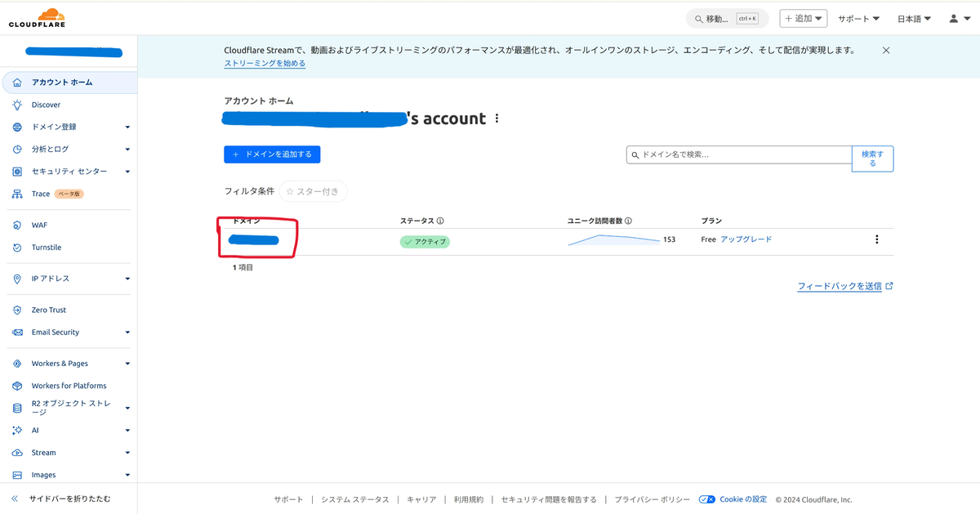Click the ドメイン名で検索 input field
980x514 pixels.
(739, 154)
